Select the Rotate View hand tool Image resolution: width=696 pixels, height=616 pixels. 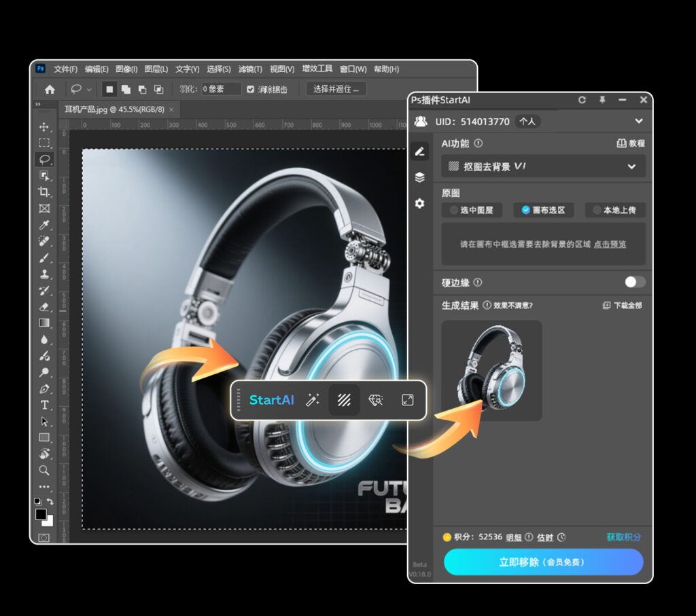44,454
